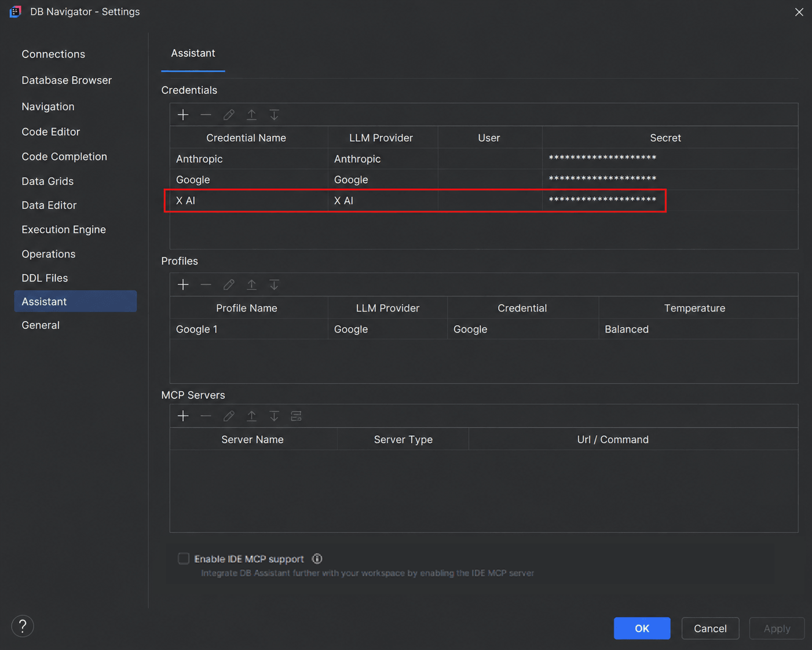Click Balanced temperature cell of Google 1
This screenshot has height=650, width=812.
[698, 329]
